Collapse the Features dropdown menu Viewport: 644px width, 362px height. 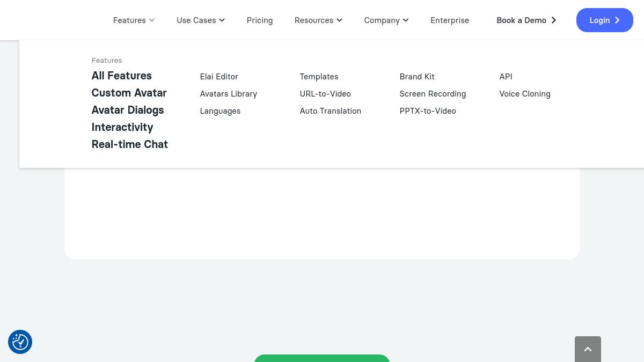134,20
